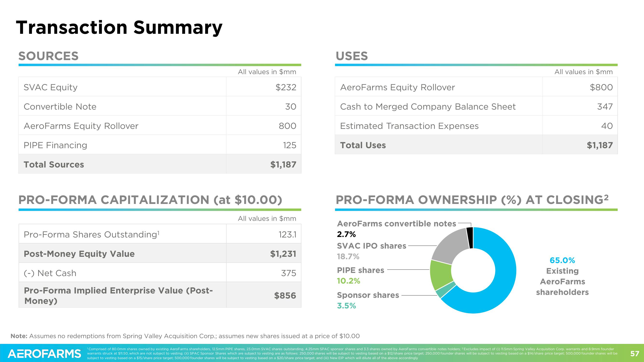644x362 pixels.
Task: Select Post-Money Equity Value label
Action: pyautogui.click(x=79, y=254)
